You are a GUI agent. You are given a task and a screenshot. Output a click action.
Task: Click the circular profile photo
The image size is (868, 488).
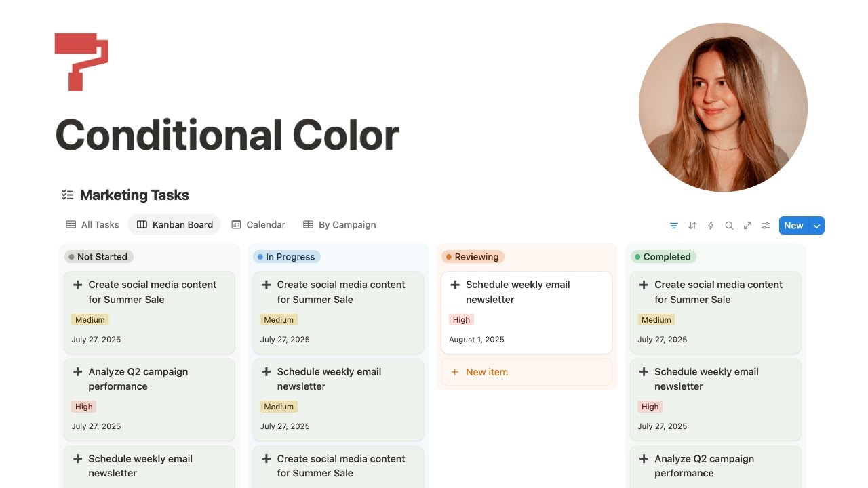pyautogui.click(x=723, y=107)
